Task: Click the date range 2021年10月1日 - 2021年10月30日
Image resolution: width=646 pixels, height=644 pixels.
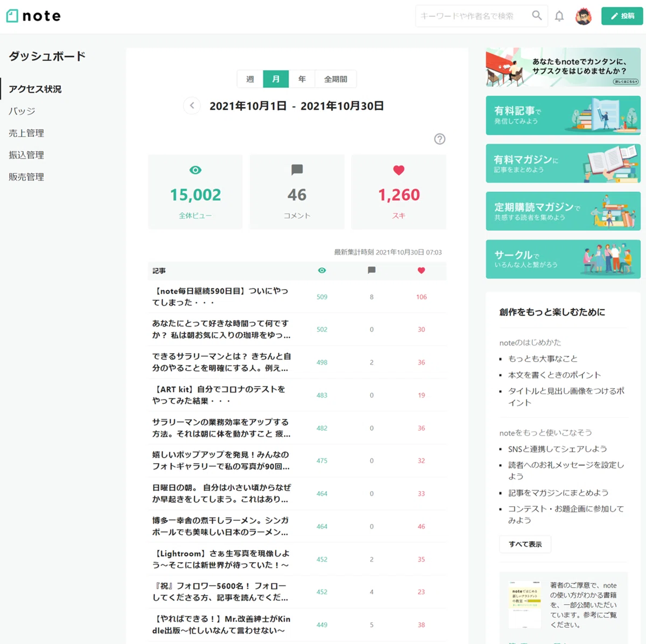Action: tap(297, 106)
